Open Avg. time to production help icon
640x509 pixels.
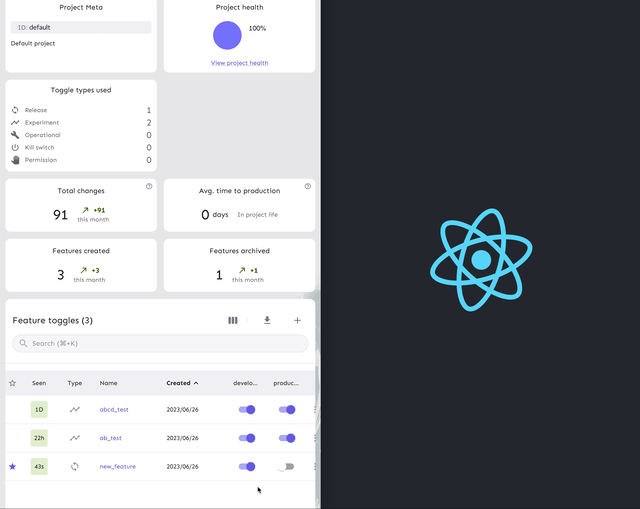point(307,186)
